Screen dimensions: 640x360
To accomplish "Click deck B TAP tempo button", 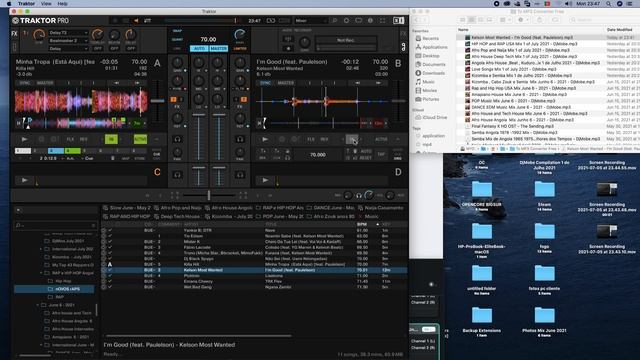I will pyautogui.click(x=381, y=154).
